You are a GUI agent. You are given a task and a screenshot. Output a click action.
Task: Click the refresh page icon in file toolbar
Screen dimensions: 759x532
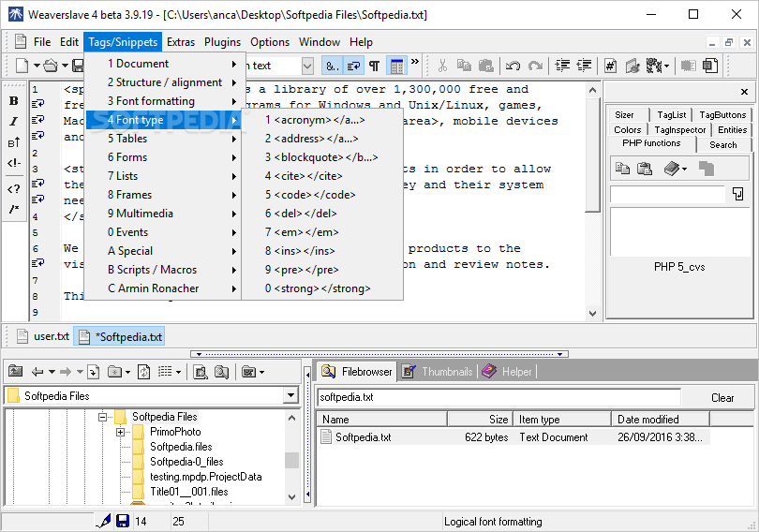[x=143, y=372]
